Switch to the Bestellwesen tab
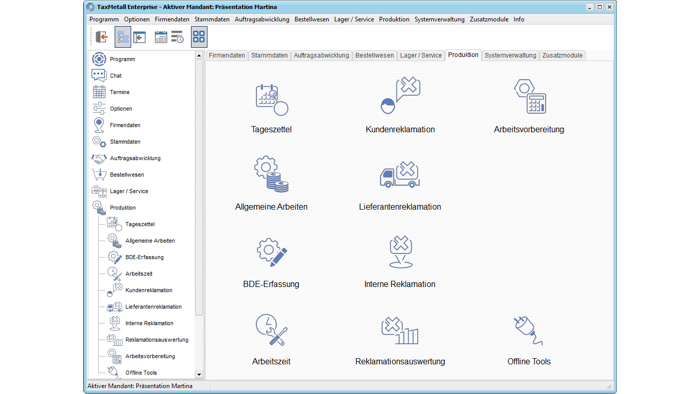 pyautogui.click(x=375, y=55)
